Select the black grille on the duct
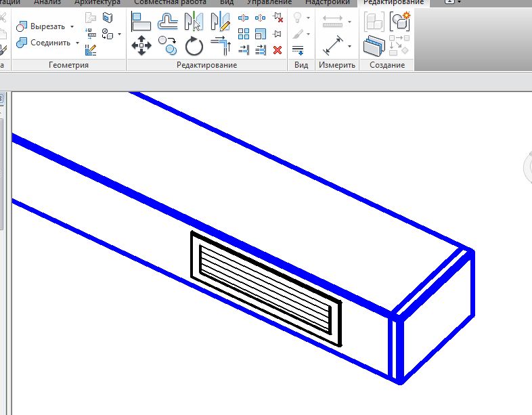This screenshot has width=532, height=415. point(267,289)
